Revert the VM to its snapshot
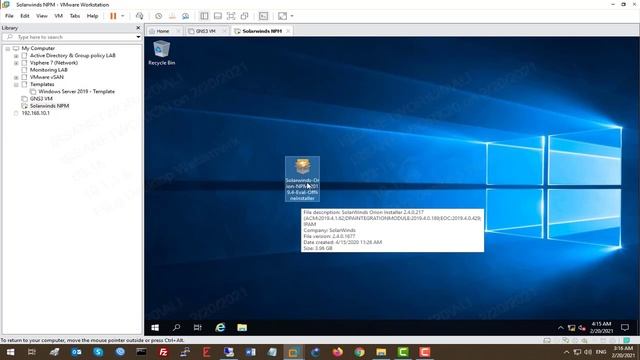640x360 pixels. click(x=172, y=16)
